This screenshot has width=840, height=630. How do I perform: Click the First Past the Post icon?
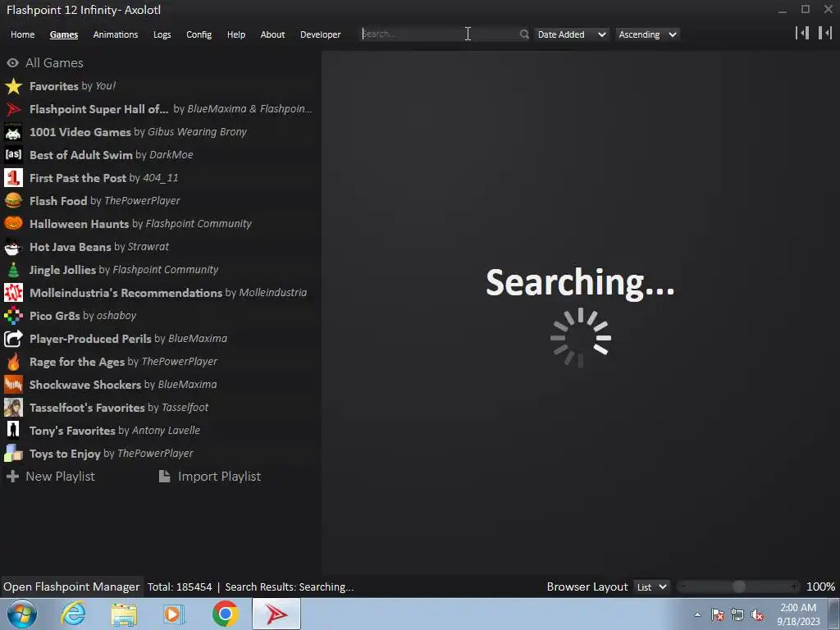(x=13, y=178)
